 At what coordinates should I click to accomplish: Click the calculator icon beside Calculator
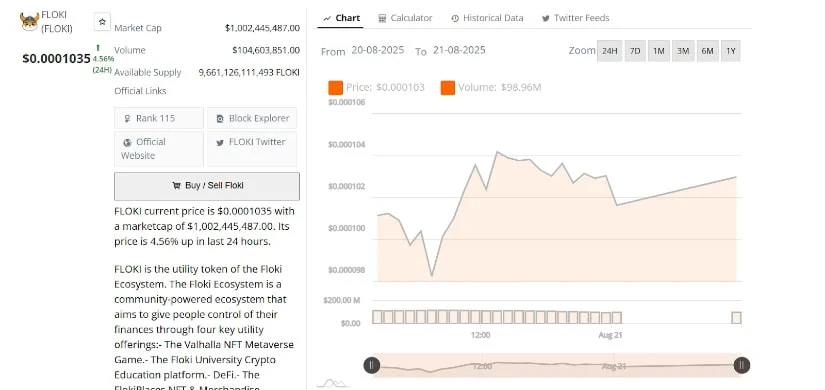point(383,18)
